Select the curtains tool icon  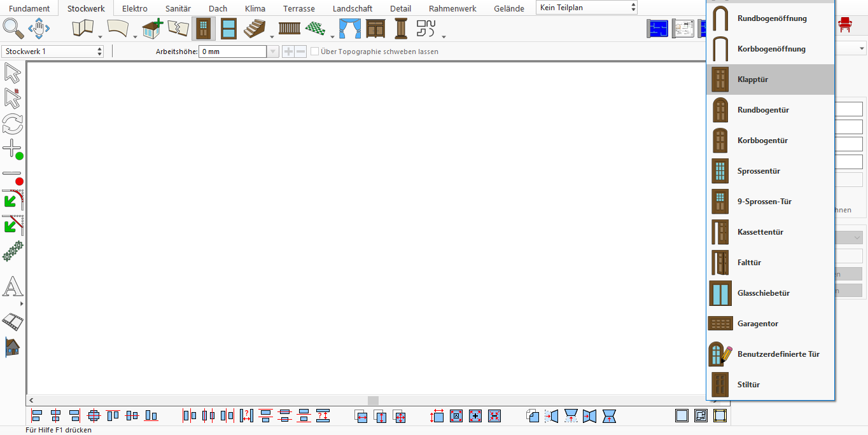(x=349, y=29)
